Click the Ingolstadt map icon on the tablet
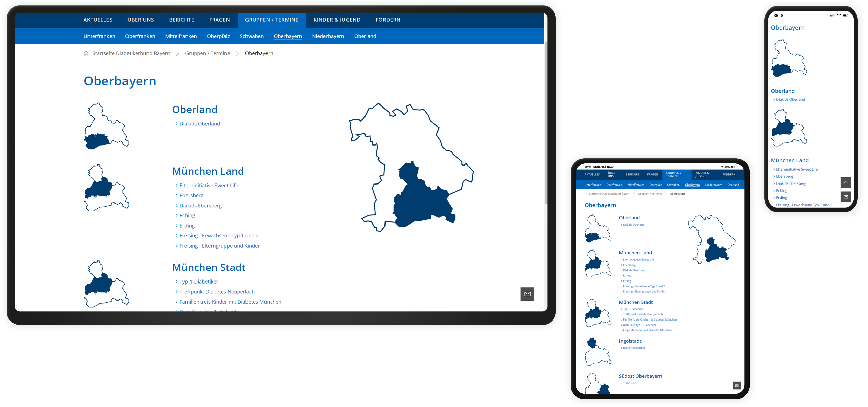Screen dimensions: 868x407 point(598,351)
